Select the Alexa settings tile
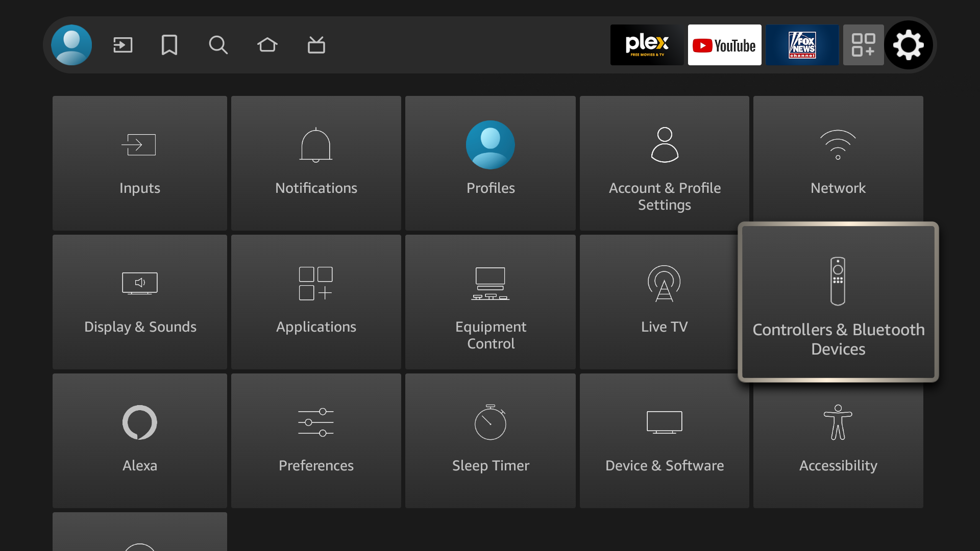This screenshot has height=551, width=980. point(139,440)
